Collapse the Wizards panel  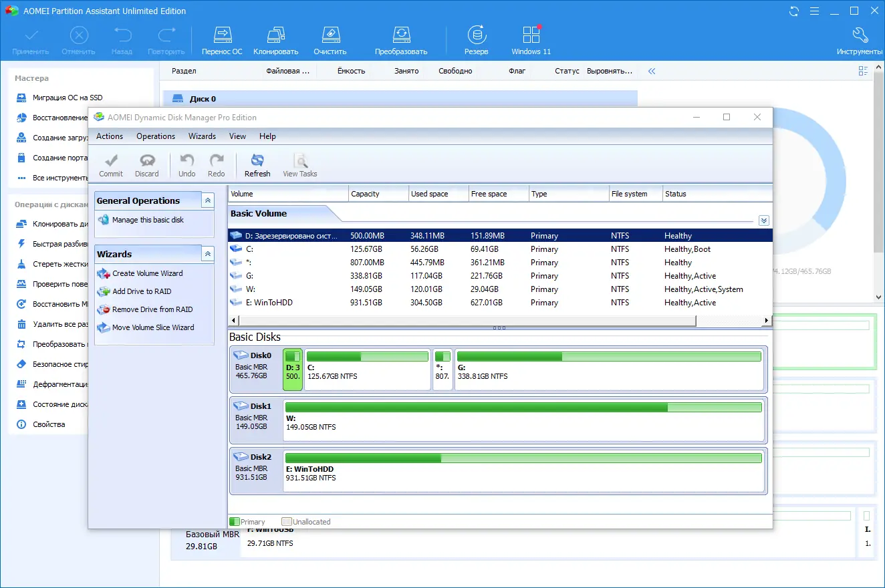tap(208, 254)
